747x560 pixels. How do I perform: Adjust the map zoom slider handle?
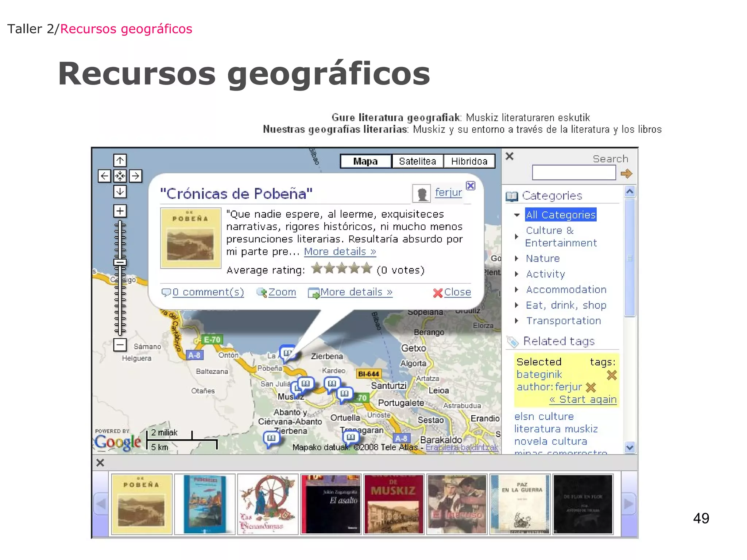point(120,262)
